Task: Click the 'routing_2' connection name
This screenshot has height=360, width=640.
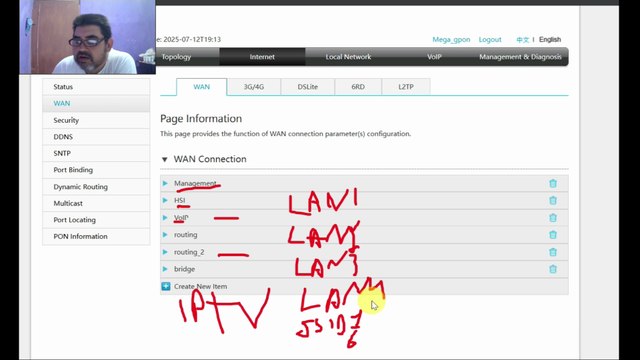Action: point(189,252)
